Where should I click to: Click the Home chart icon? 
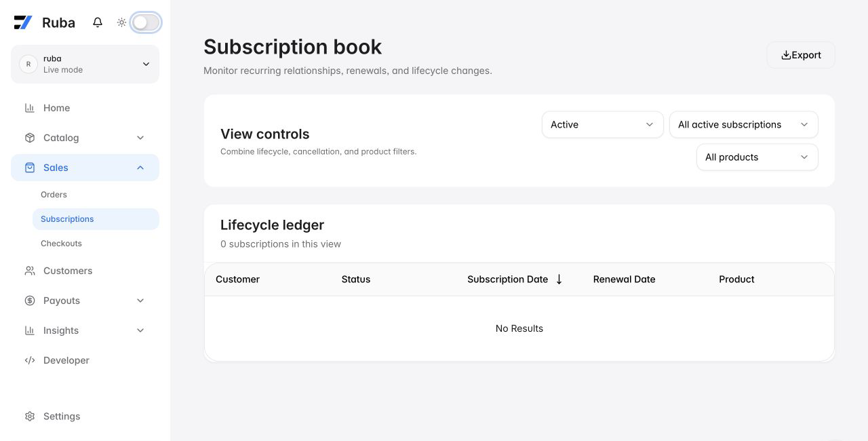click(30, 108)
